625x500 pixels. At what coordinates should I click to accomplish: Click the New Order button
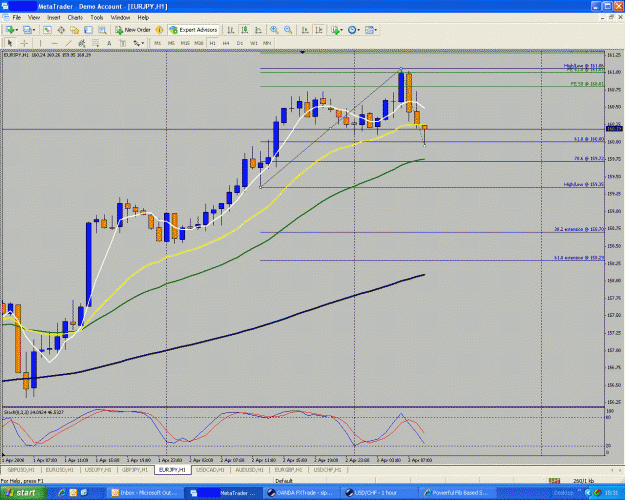point(133,30)
